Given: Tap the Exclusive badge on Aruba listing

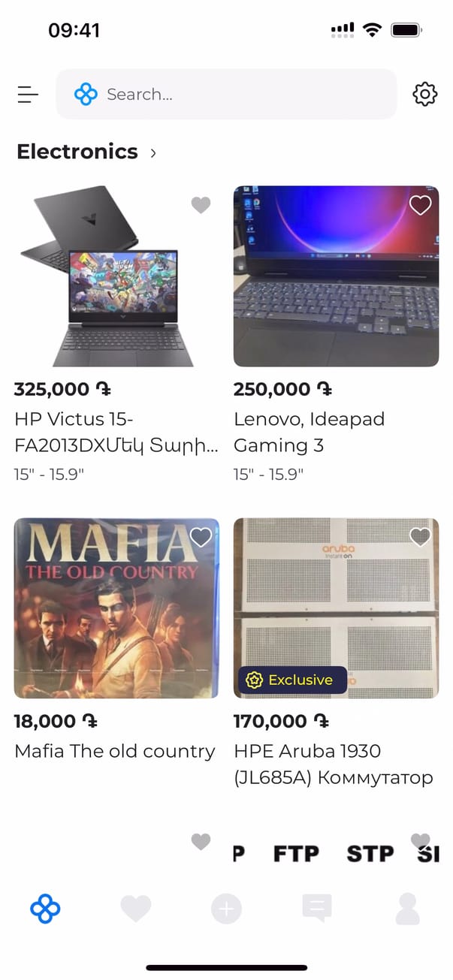Looking at the screenshot, I should [292, 680].
